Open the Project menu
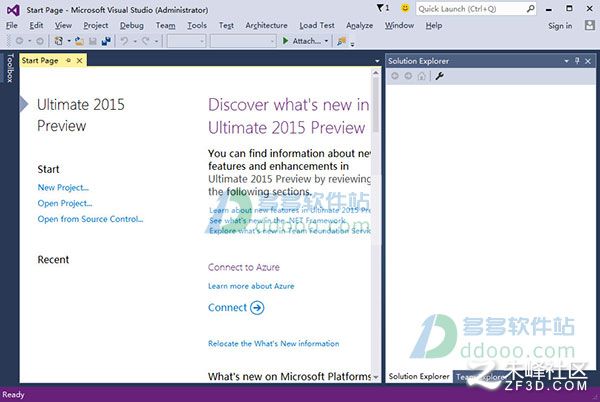Viewport: 600px width, 402px height. tap(96, 25)
